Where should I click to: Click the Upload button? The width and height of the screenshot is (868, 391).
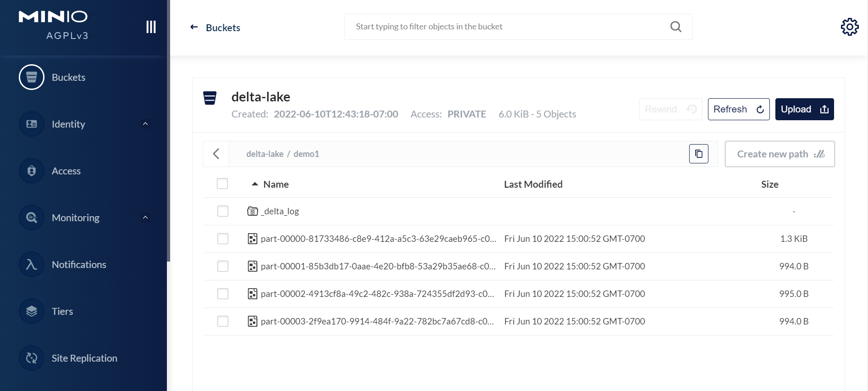pyautogui.click(x=804, y=109)
